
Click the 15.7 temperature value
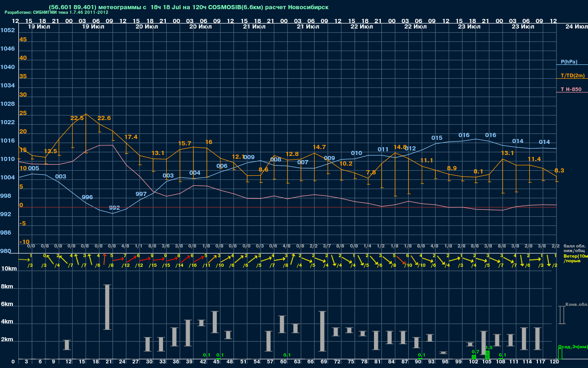point(185,144)
